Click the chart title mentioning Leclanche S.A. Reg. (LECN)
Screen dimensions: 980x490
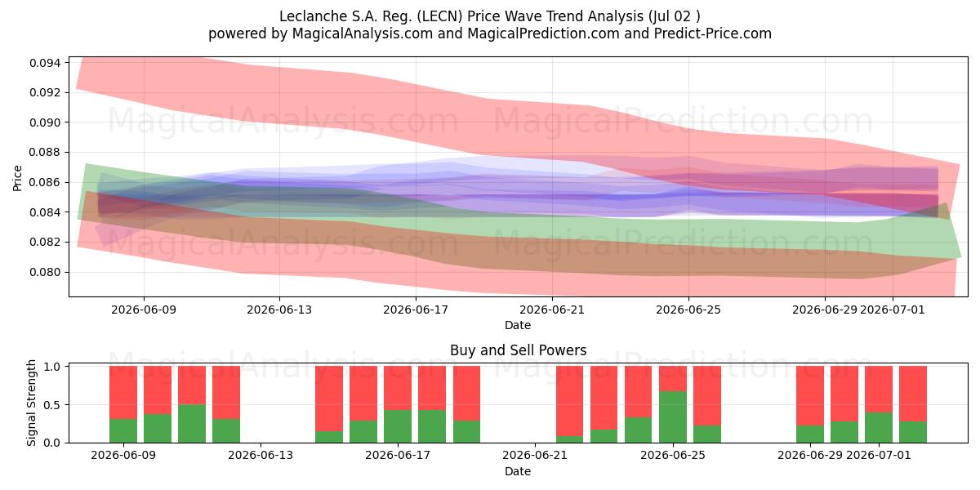tap(490, 16)
